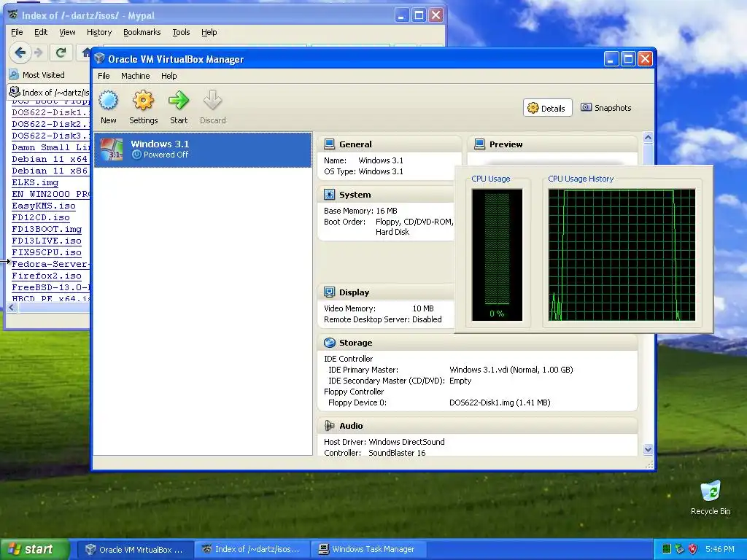Image resolution: width=747 pixels, height=560 pixels.
Task: Click the Windows Start button
Action: click(34, 549)
